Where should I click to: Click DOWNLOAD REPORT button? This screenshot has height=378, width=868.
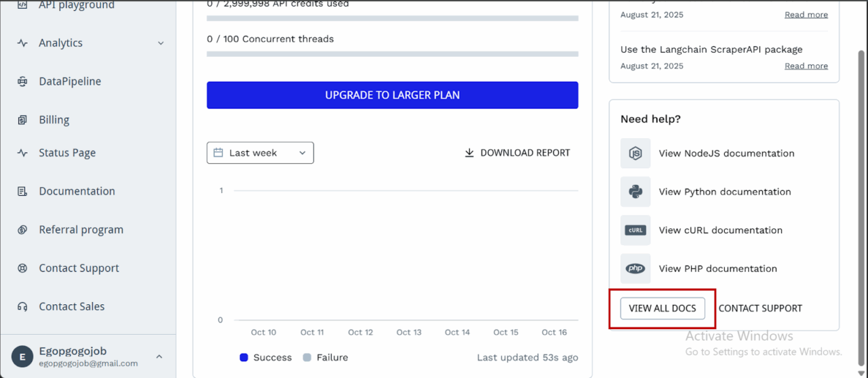point(517,153)
